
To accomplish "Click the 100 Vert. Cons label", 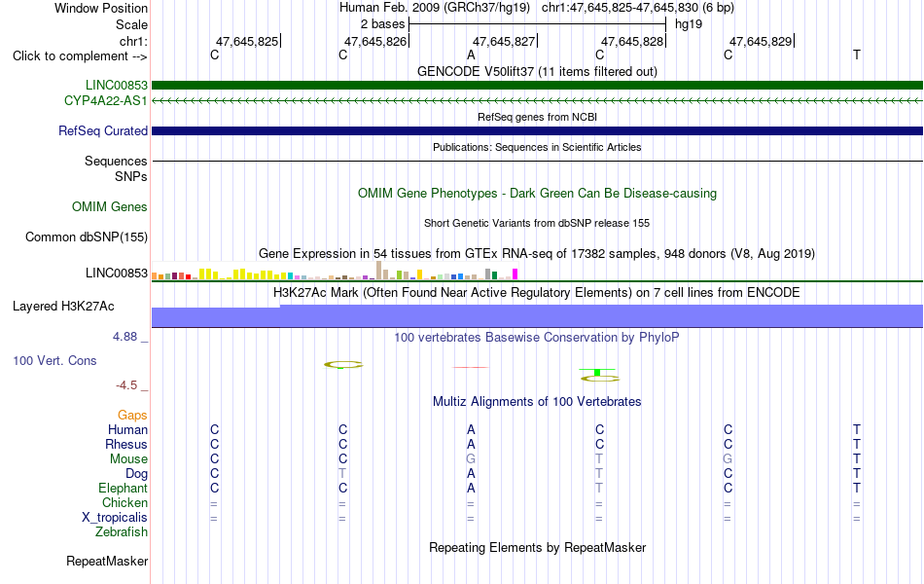I will coord(54,360).
